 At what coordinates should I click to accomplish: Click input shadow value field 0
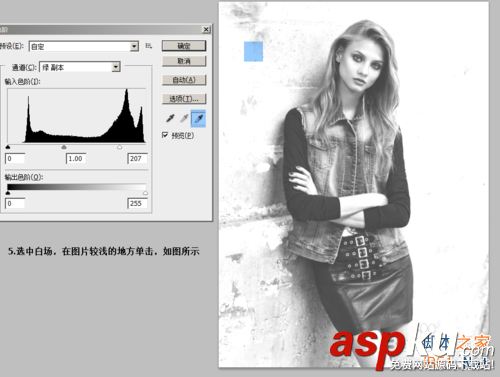pyautogui.click(x=15, y=159)
